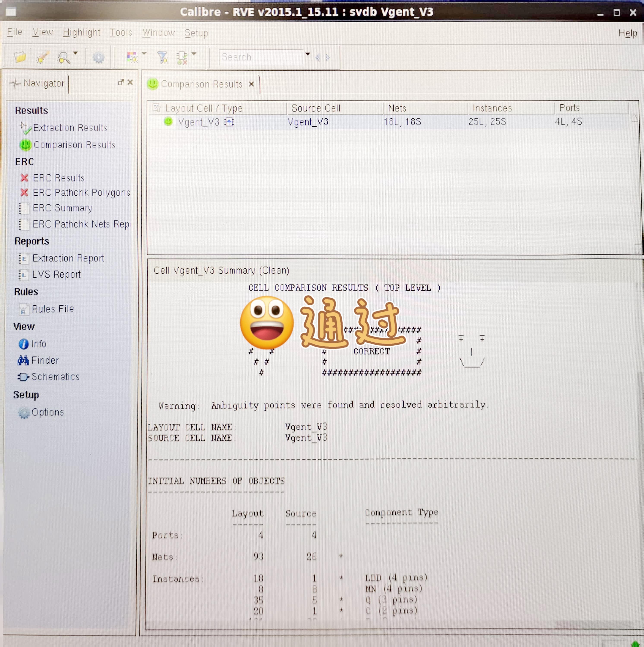Image resolution: width=644 pixels, height=647 pixels.
Task: Open the Rules File entry
Action: point(53,309)
